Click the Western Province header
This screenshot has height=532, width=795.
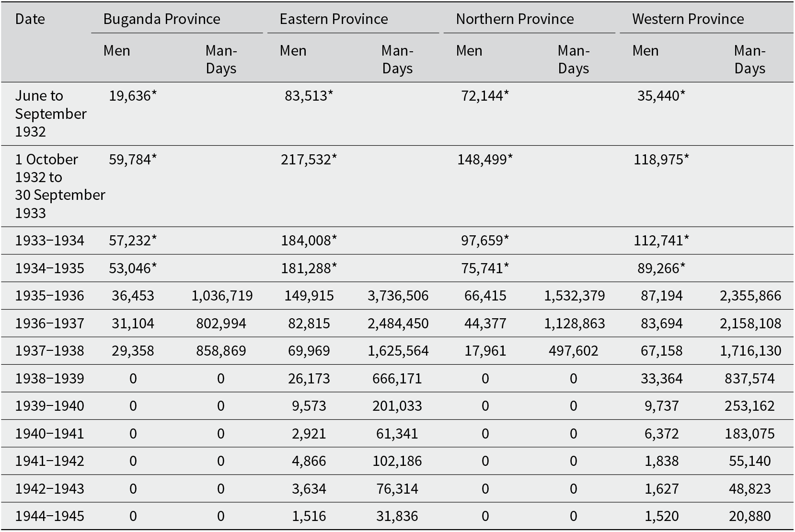pos(688,19)
